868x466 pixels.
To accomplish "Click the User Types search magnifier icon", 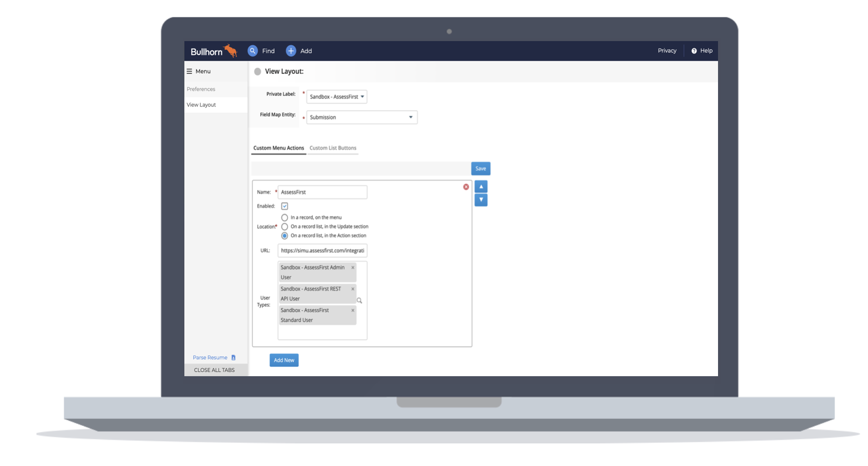I will [360, 301].
